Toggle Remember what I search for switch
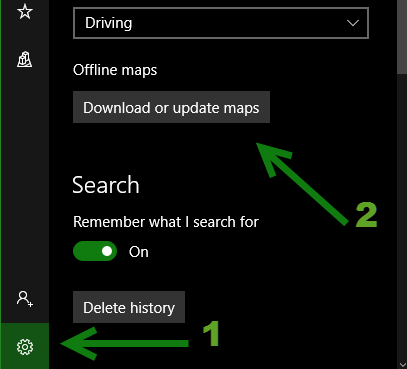The image size is (407, 369). click(95, 251)
